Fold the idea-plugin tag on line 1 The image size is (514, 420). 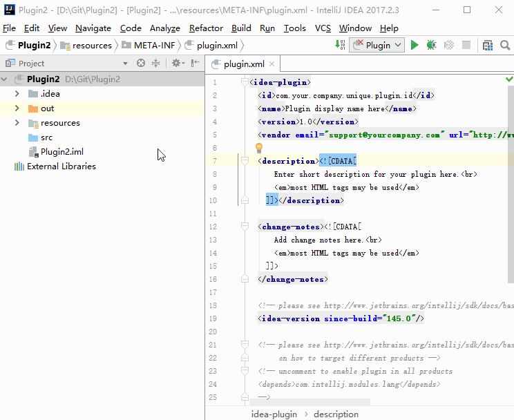pos(245,82)
